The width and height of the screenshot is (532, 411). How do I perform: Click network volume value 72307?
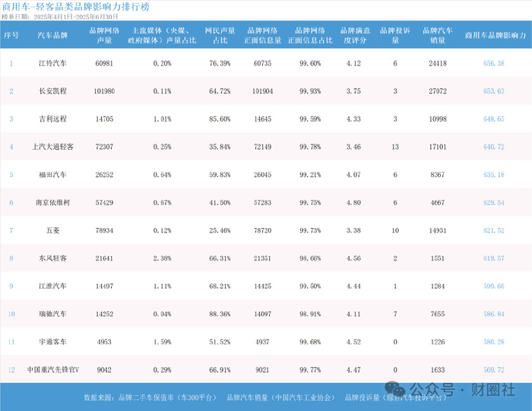[104, 147]
